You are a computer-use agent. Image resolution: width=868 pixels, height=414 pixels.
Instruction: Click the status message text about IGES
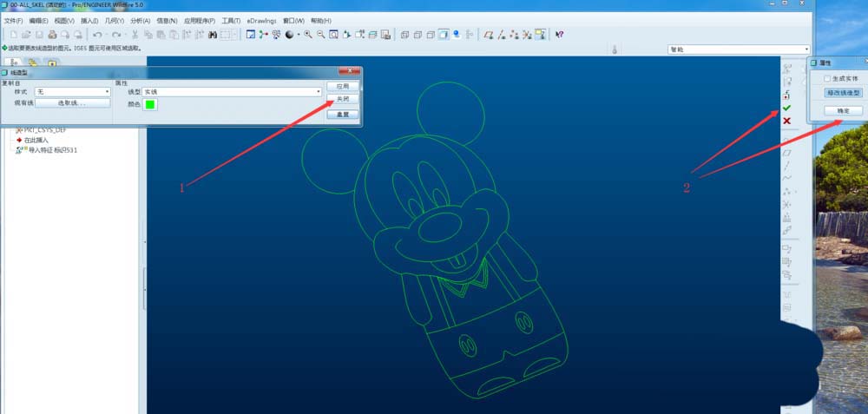pyautogui.click(x=76, y=48)
